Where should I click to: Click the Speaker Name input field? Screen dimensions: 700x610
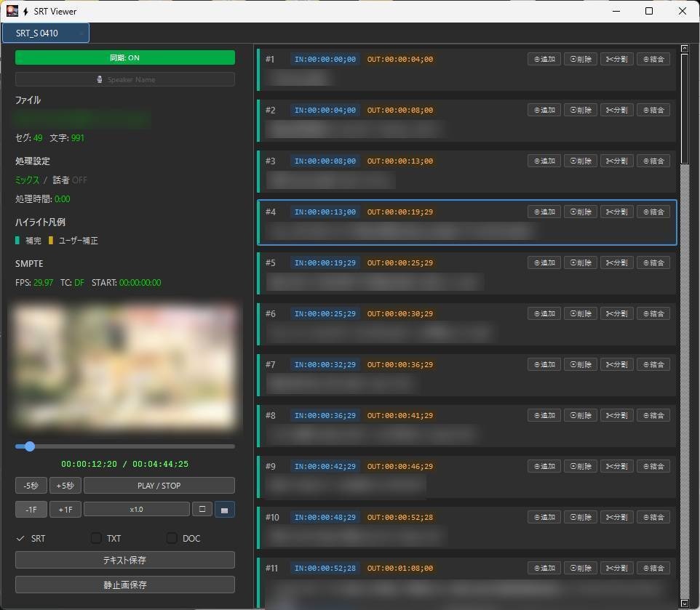(x=125, y=79)
